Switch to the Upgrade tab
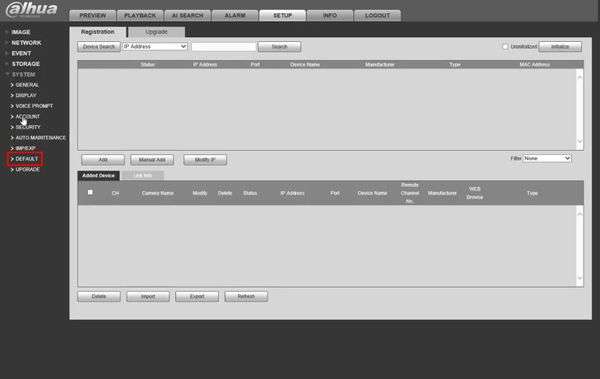Image resolution: width=600 pixels, height=379 pixels. pyautogui.click(x=157, y=32)
